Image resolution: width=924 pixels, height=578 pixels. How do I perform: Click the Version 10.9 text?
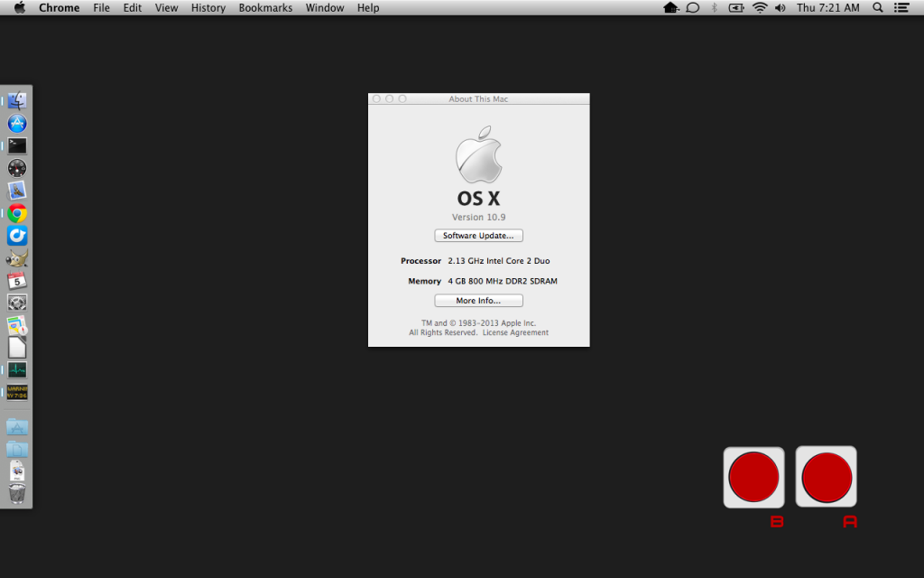478,217
